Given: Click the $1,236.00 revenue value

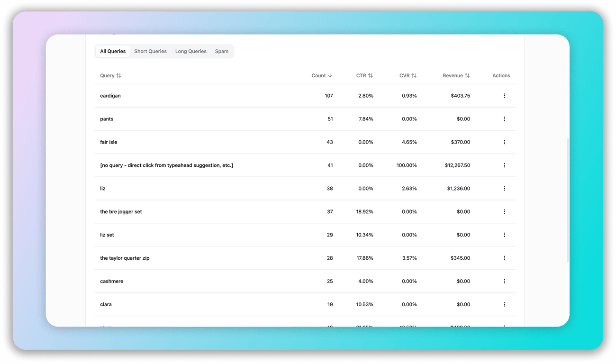Looking at the screenshot, I should tap(459, 189).
